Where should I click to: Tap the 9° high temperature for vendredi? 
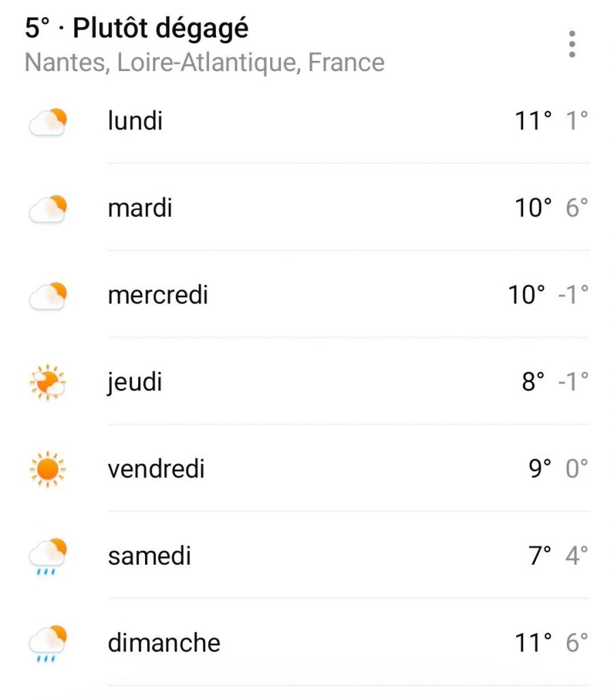point(539,469)
